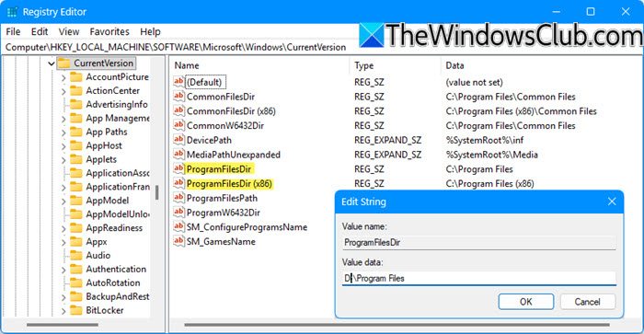This screenshot has height=334, width=644.
Task: Open the Help menu
Action: [x=150, y=31]
